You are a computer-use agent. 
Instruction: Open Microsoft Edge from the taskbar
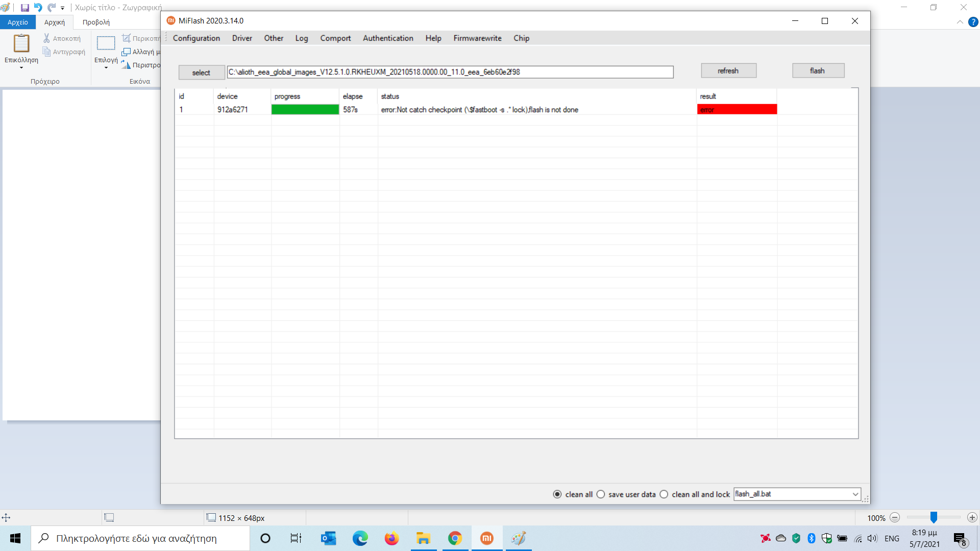tap(360, 538)
